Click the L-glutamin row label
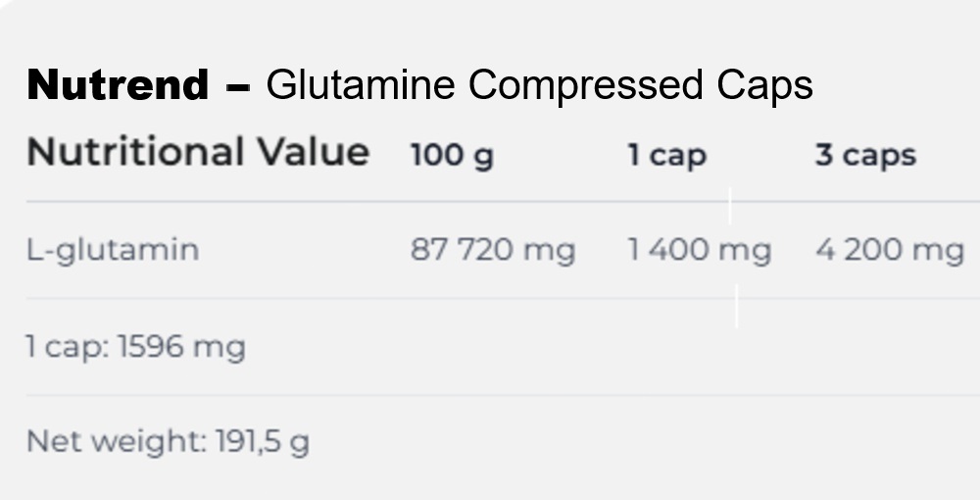 113,250
